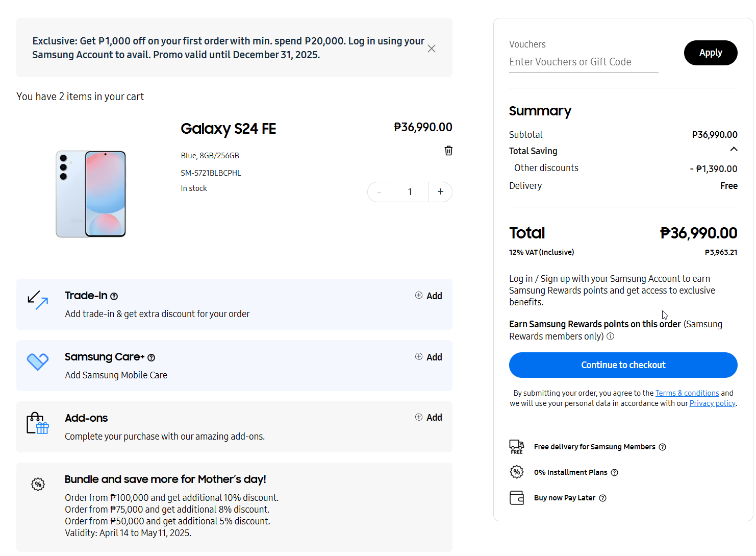This screenshot has width=756, height=556.
Task: Increase quantity with the plus button
Action: (441, 192)
